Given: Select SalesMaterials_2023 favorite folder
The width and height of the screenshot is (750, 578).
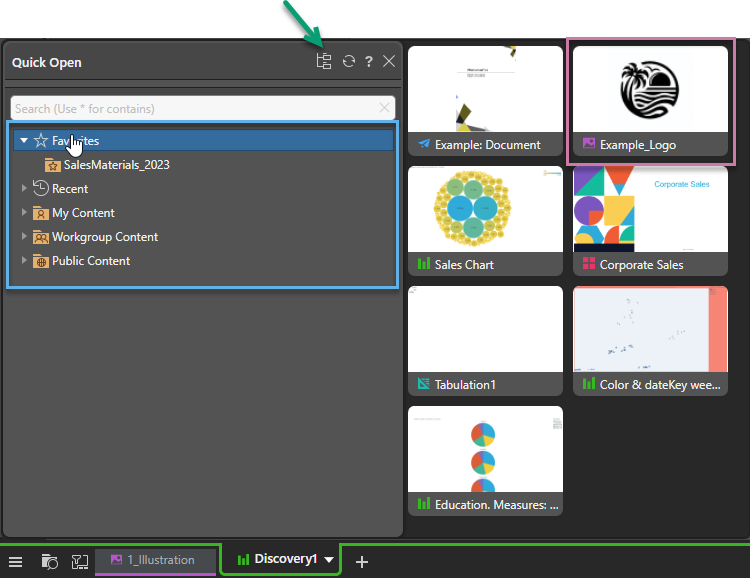Looking at the screenshot, I should (115, 165).
